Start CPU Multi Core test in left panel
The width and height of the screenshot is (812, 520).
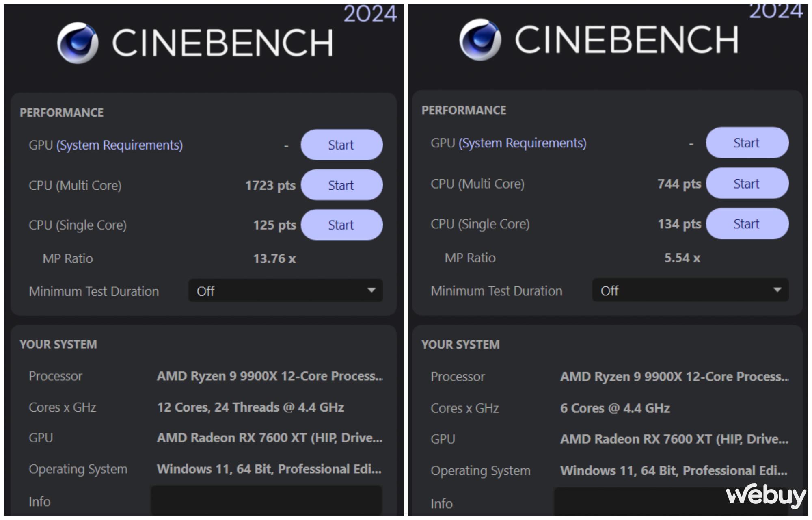coord(341,185)
